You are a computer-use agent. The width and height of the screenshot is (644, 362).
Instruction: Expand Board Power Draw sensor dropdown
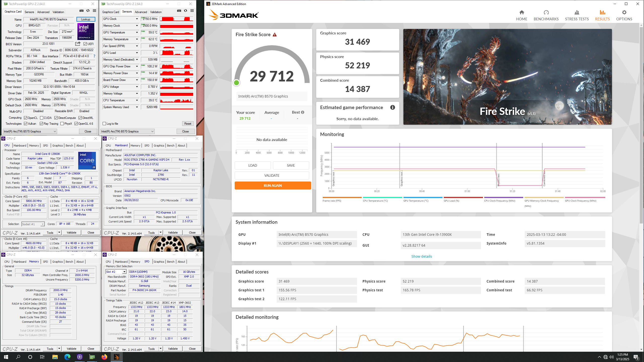coord(137,80)
